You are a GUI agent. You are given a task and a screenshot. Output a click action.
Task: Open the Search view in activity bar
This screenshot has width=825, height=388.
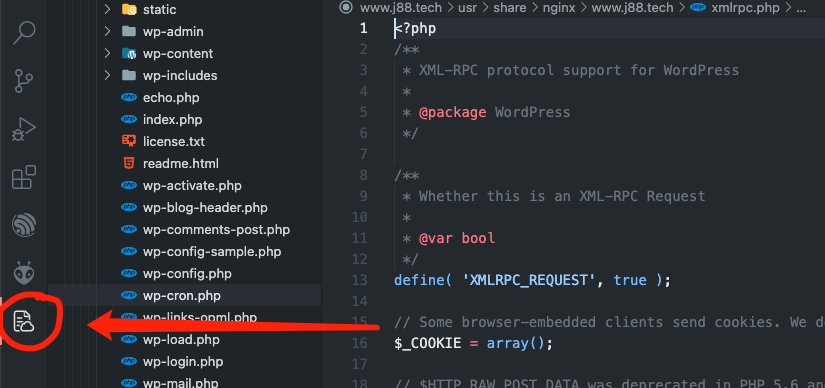pos(24,33)
